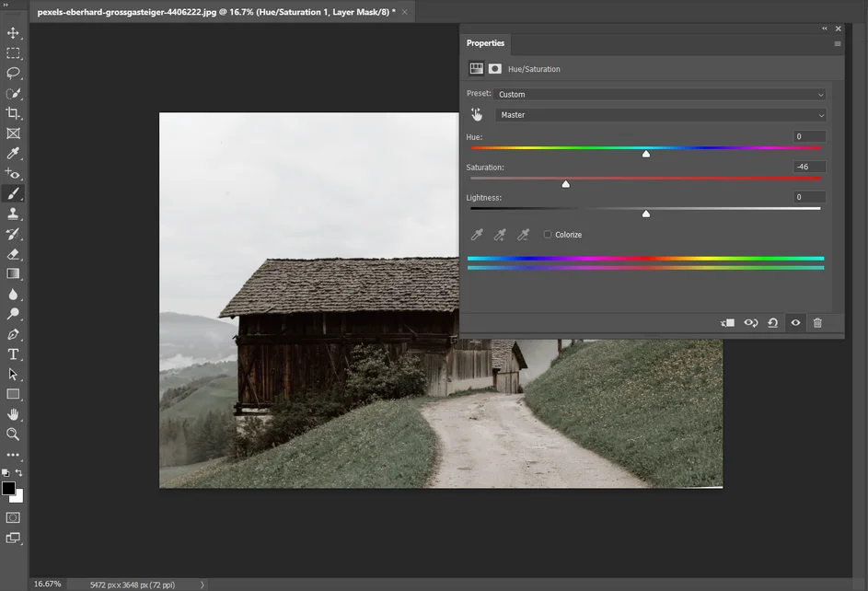868x591 pixels.
Task: Open the Properties panel flyout menu
Action: [x=838, y=43]
